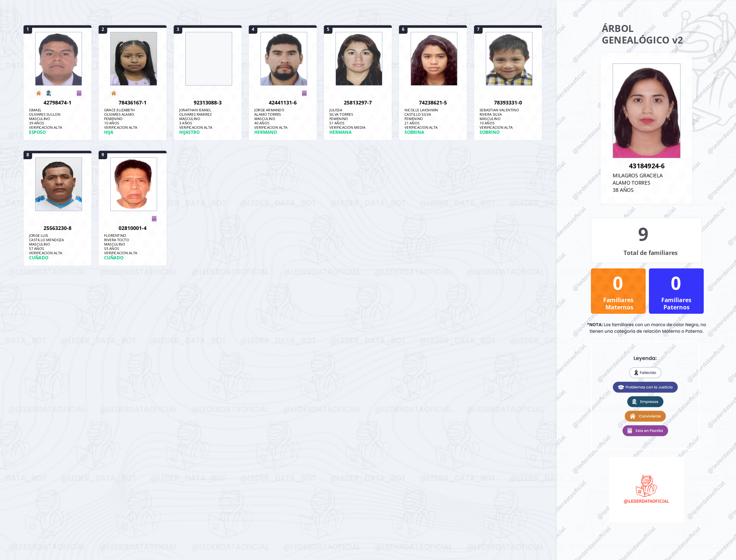
Task: Open Milagros Graciela's main profile photo
Action: (x=646, y=111)
